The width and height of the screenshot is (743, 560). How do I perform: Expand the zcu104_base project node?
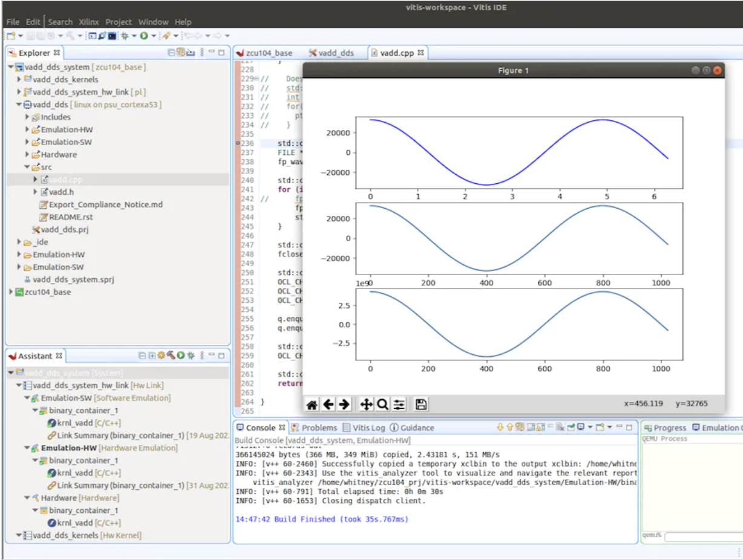pos(11,292)
